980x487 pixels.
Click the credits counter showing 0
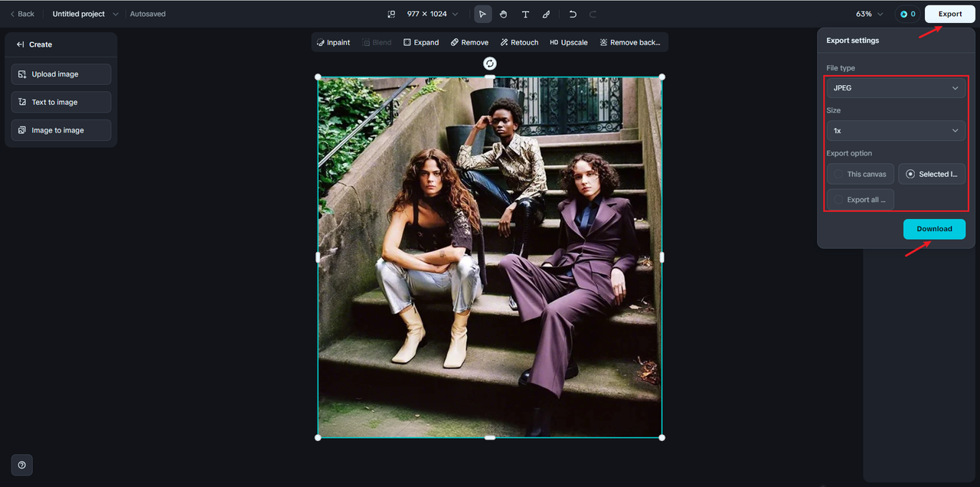pyautogui.click(x=907, y=14)
